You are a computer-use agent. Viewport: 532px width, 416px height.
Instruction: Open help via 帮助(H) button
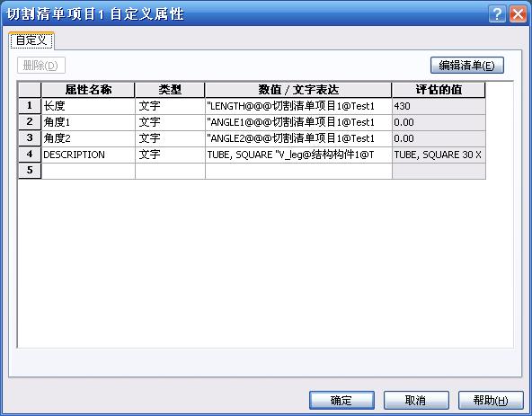[491, 401]
